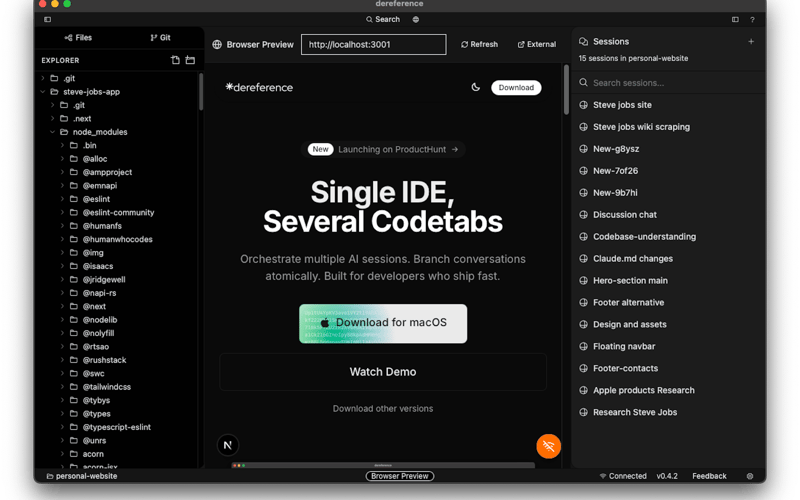
Task: Open Launching on ProductHunt banner
Action: (x=383, y=149)
